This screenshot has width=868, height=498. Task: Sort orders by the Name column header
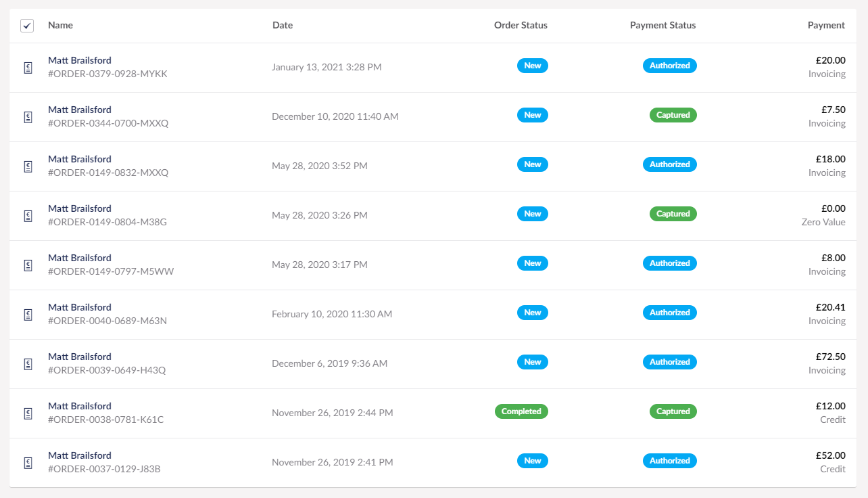coord(60,25)
